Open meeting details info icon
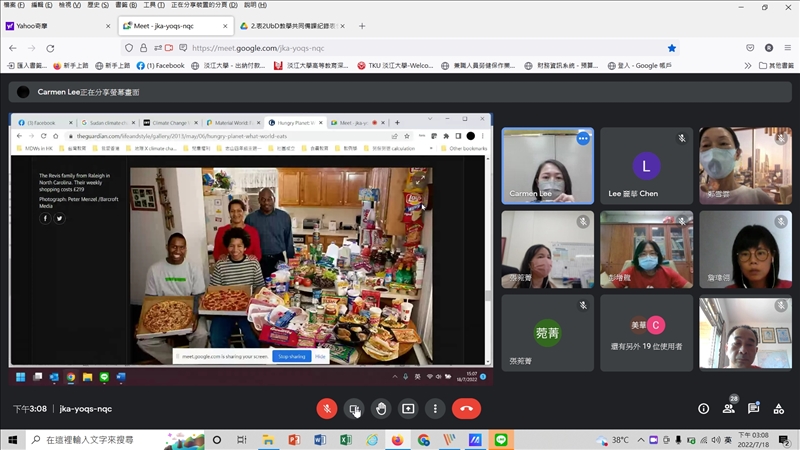This screenshot has width=800, height=450. pos(703,408)
